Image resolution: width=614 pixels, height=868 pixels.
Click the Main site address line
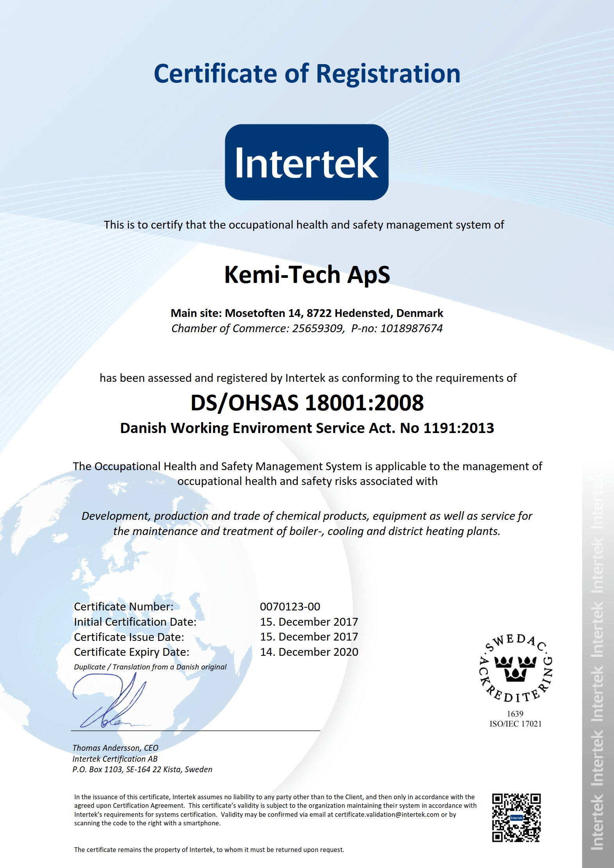(x=307, y=313)
